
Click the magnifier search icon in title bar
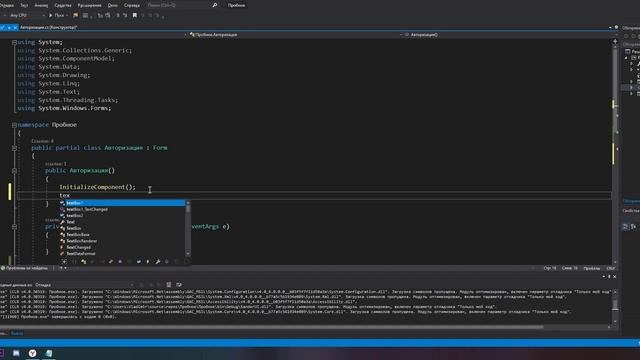[x=215, y=5]
